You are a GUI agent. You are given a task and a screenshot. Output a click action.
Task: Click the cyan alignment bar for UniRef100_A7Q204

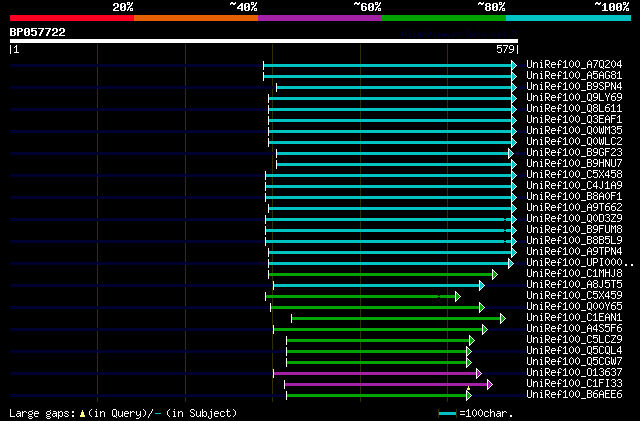click(388, 65)
